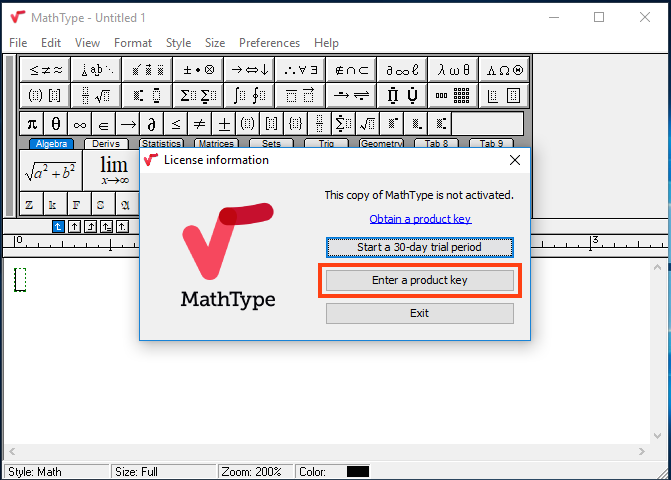Open the spaces and ellipses palette
Image resolution: width=671 pixels, height=480 pixels.
pyautogui.click(x=96, y=70)
